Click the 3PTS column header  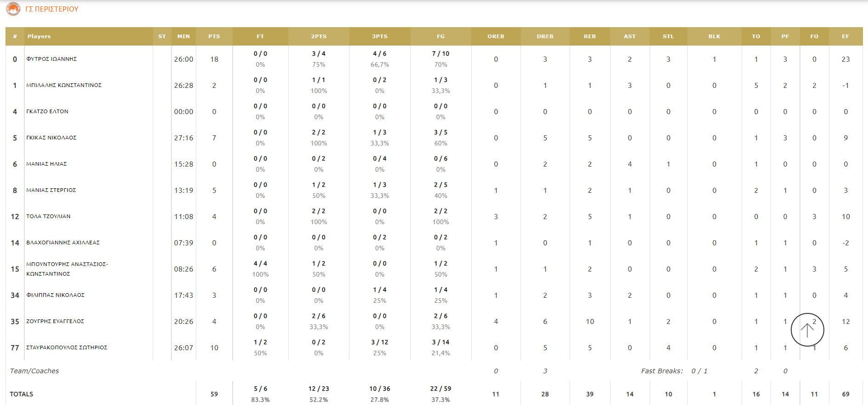379,36
